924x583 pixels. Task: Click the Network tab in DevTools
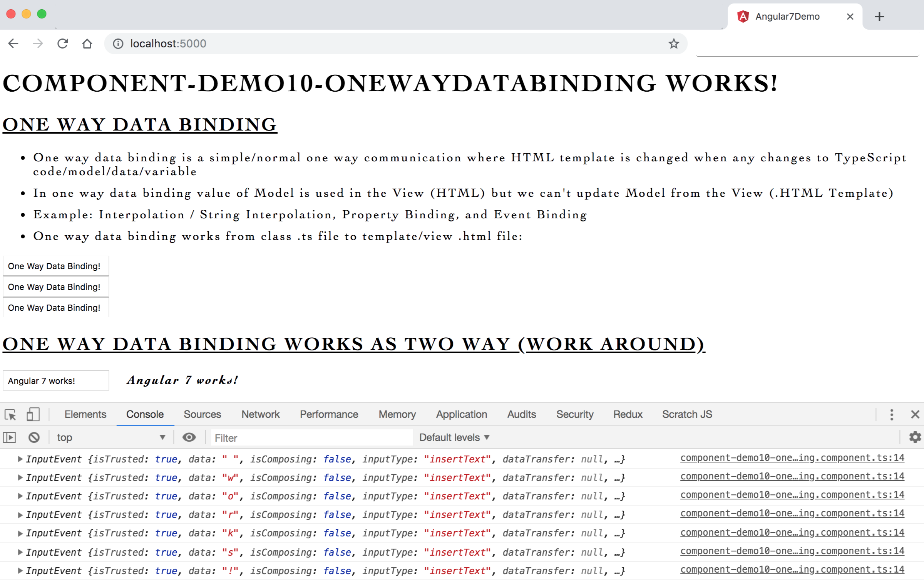259,414
